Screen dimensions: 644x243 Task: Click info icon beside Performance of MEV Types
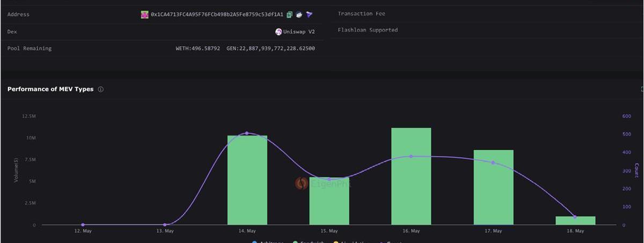click(100, 89)
